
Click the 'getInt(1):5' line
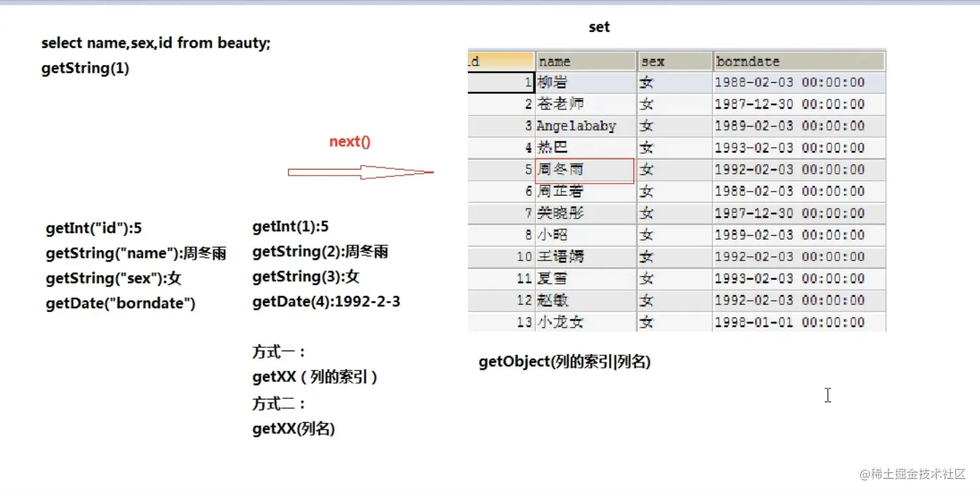coord(290,227)
